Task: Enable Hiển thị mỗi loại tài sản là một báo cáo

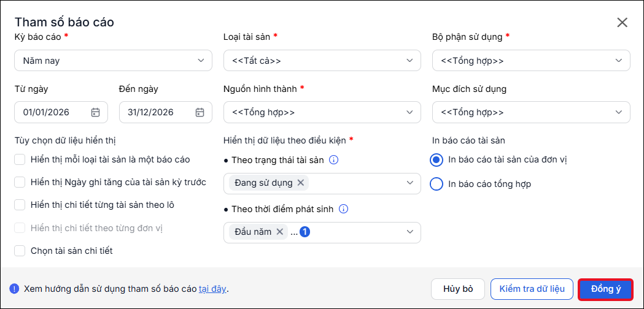Action: coord(20,159)
